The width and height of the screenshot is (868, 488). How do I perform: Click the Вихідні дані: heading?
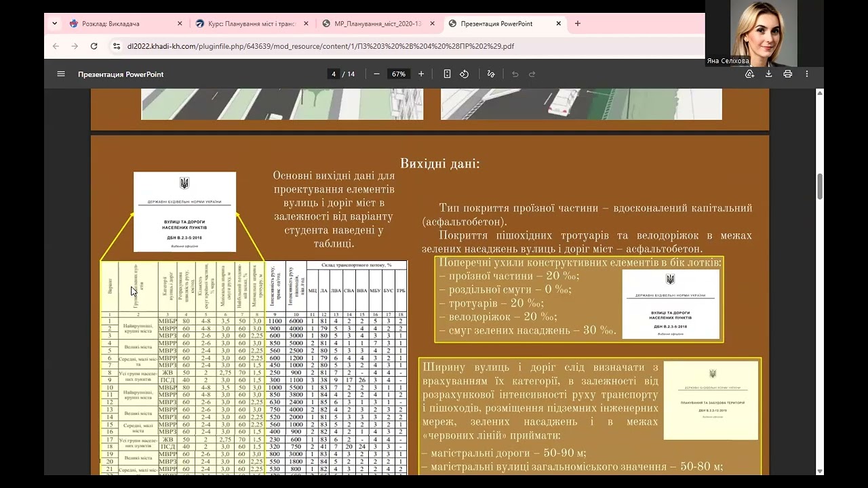pyautogui.click(x=440, y=163)
